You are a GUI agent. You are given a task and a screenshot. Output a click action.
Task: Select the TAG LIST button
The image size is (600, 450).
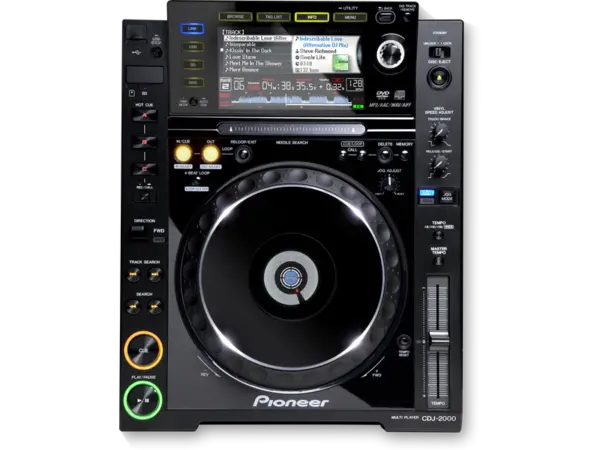pos(274,17)
